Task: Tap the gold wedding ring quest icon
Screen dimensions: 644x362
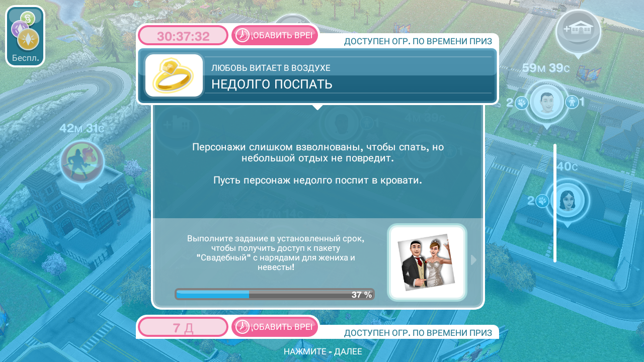Action: pos(174,75)
